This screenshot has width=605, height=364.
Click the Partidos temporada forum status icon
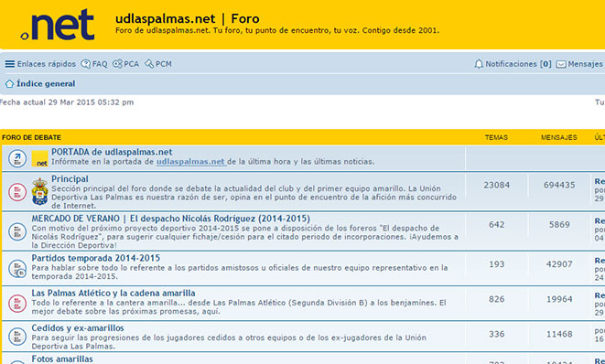(17, 269)
